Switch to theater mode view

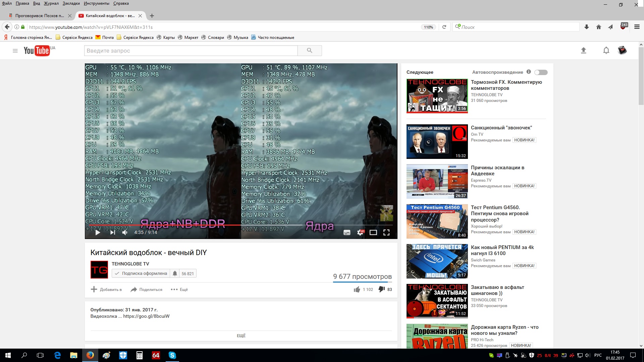click(373, 232)
